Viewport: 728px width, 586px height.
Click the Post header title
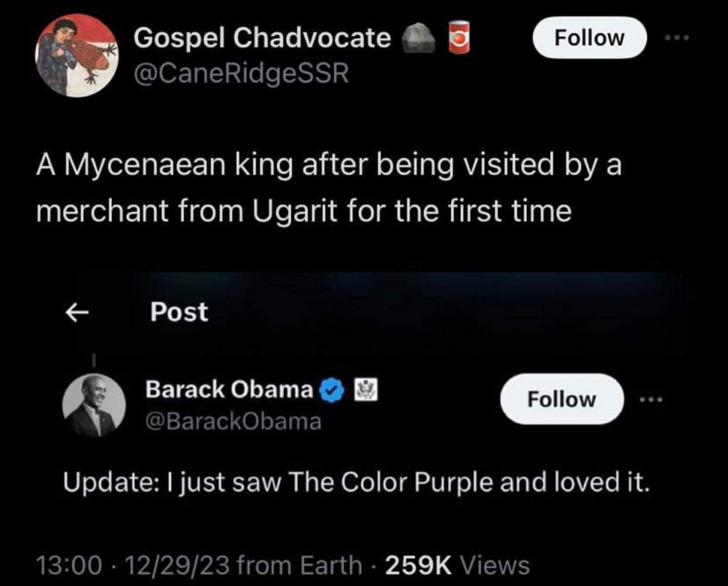179,312
